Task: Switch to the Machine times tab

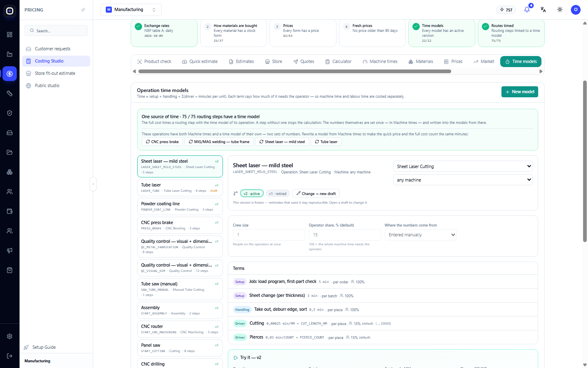Action: coord(380,61)
